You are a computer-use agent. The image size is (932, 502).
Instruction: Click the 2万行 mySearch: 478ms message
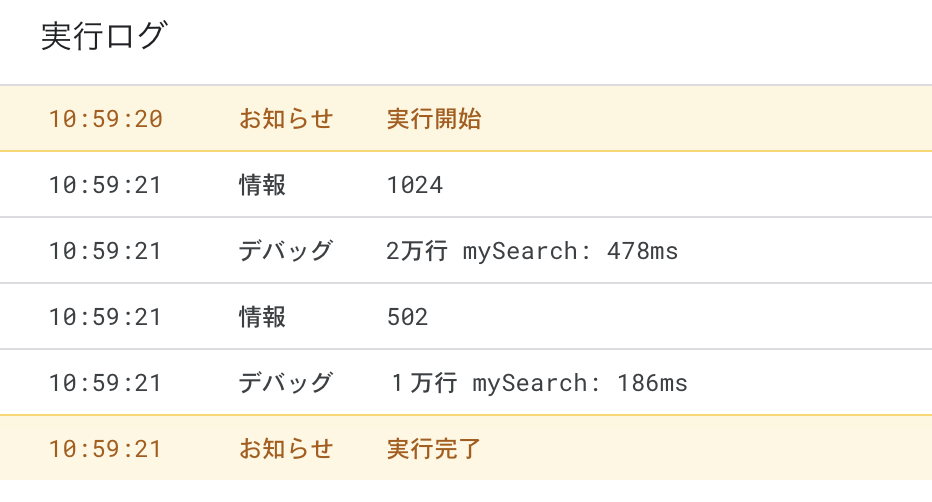(x=532, y=251)
